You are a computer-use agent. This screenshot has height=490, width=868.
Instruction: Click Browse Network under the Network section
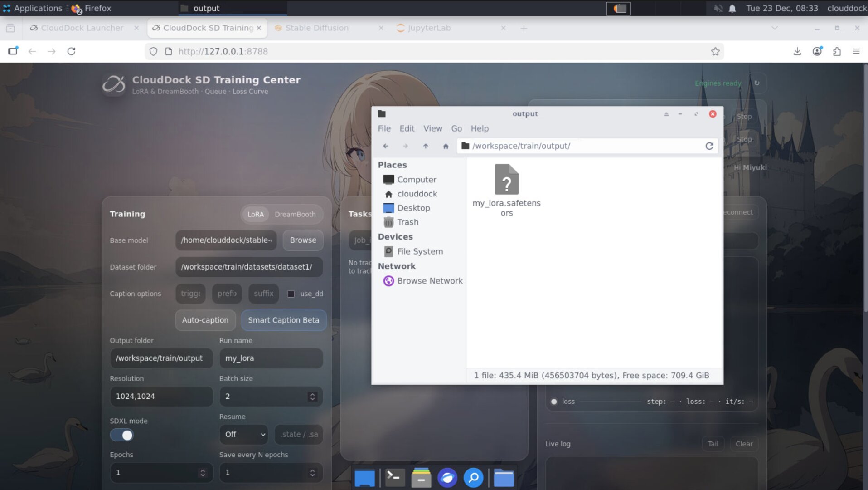[429, 280]
